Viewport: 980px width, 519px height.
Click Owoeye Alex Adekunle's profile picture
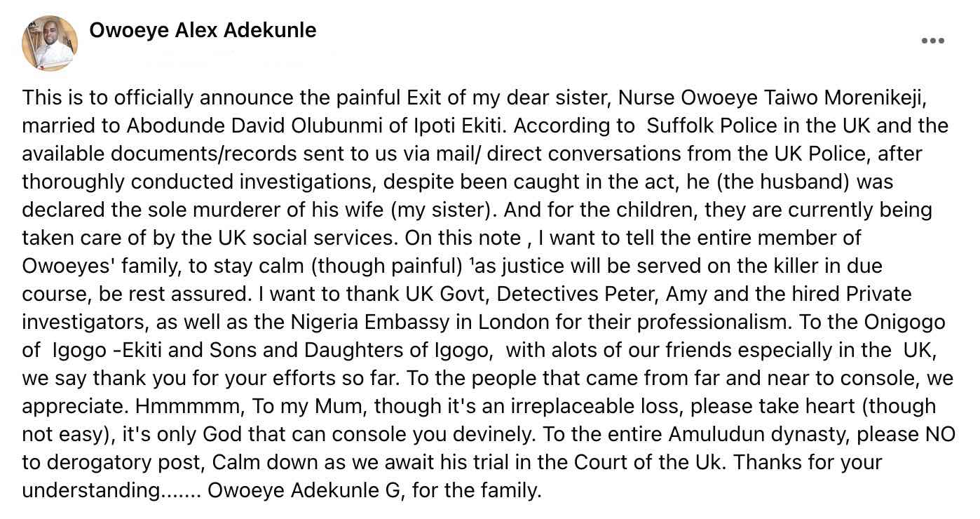50,43
